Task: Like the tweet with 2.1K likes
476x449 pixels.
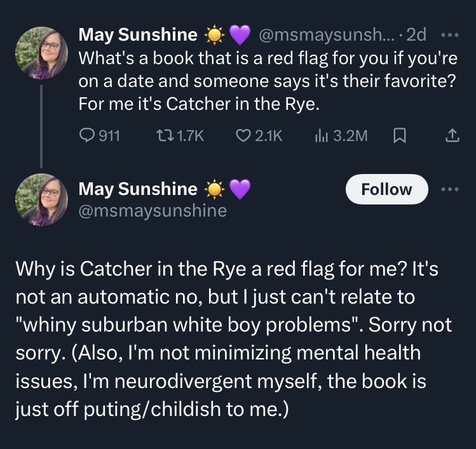Action: (x=242, y=135)
